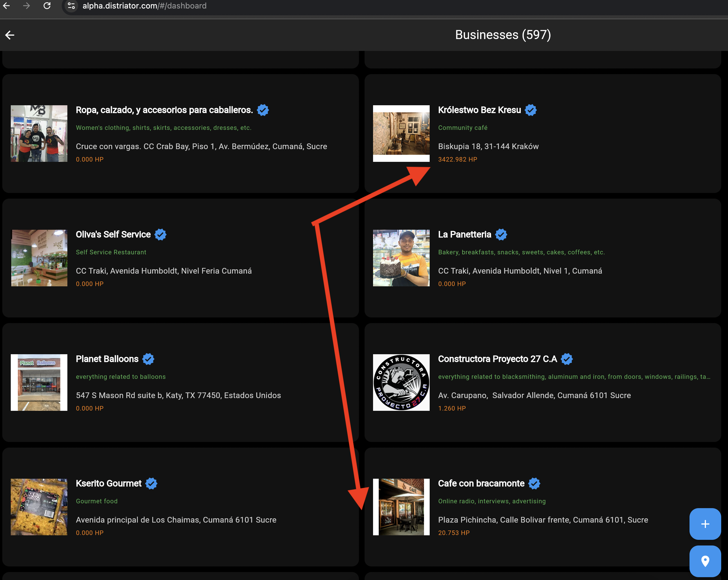The image size is (728, 580).
Task: Open the Planet Balloons storefront photo
Action: (x=39, y=383)
